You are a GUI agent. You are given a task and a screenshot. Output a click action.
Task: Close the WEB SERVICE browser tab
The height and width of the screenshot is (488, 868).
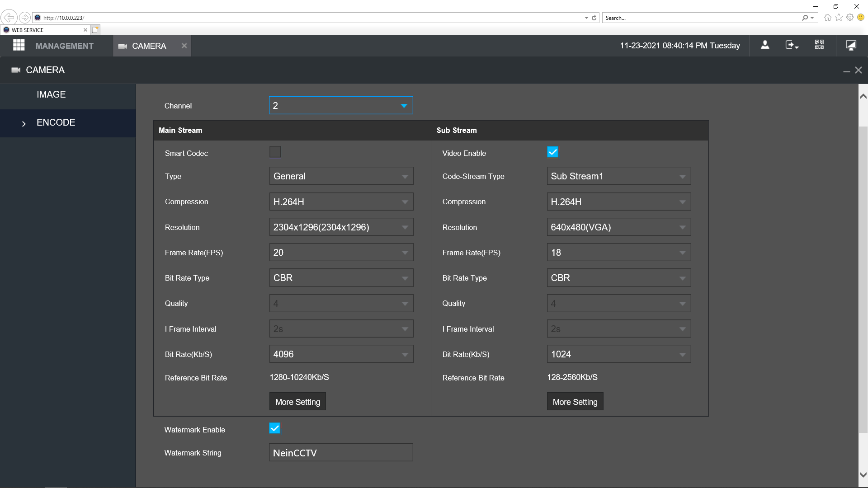point(85,30)
